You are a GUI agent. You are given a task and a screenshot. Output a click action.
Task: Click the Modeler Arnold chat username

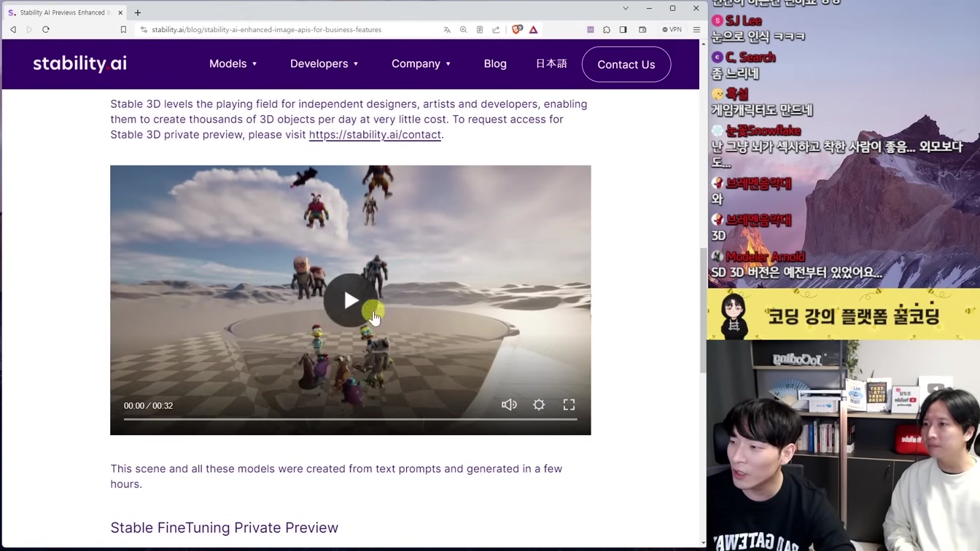(766, 257)
